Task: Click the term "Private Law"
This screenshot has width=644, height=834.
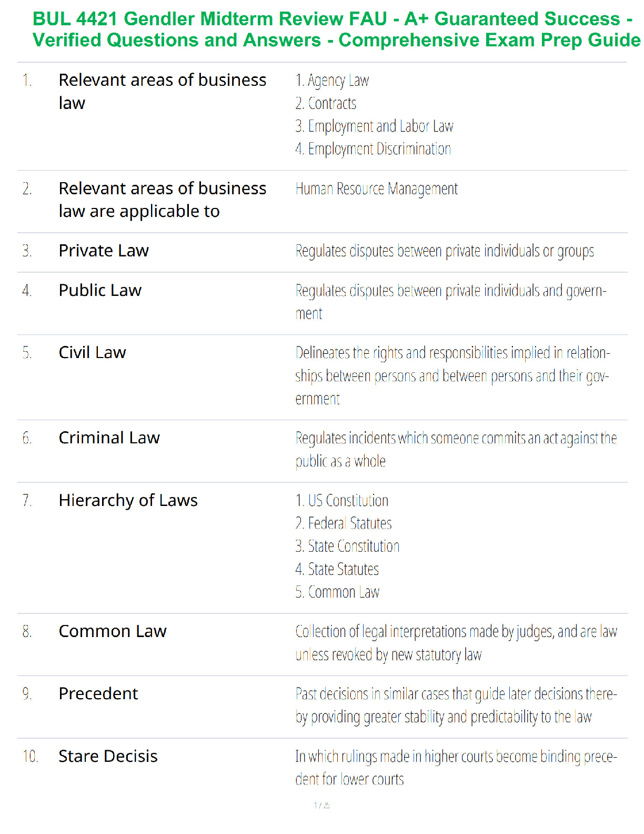Action: (x=104, y=251)
